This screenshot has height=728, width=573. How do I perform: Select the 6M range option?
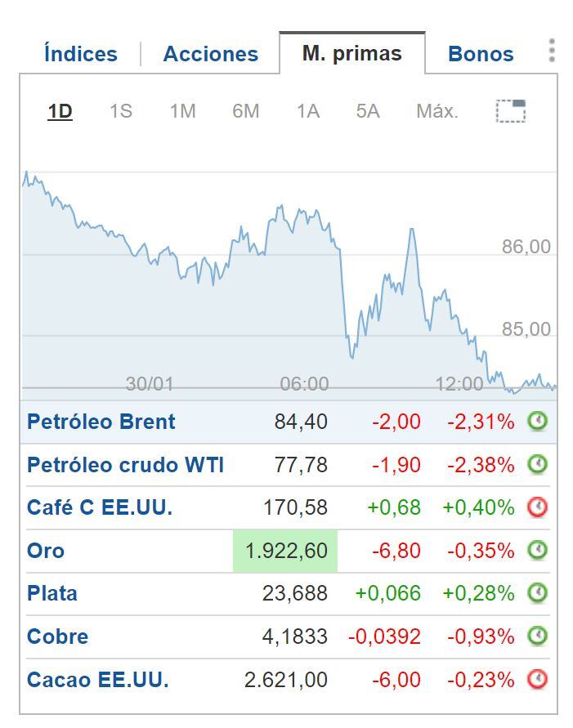[x=243, y=112]
